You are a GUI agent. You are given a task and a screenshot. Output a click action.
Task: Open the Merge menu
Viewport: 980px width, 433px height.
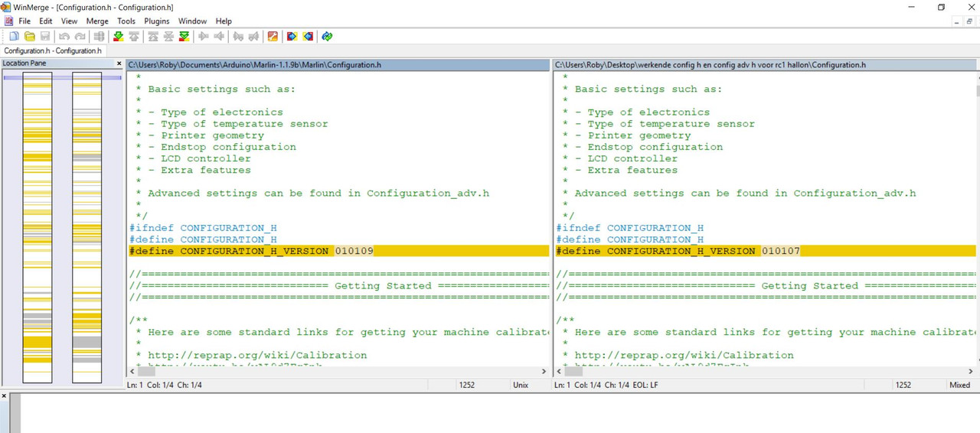[x=97, y=21]
